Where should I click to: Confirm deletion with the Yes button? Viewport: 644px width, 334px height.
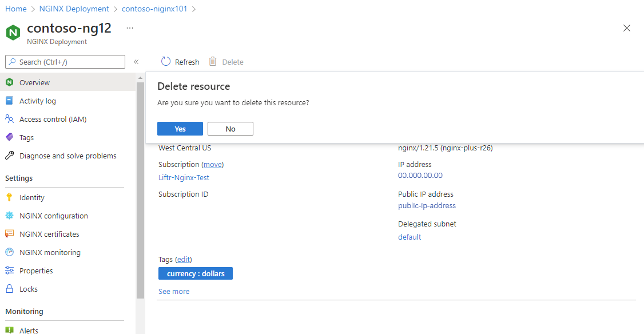[x=180, y=129]
